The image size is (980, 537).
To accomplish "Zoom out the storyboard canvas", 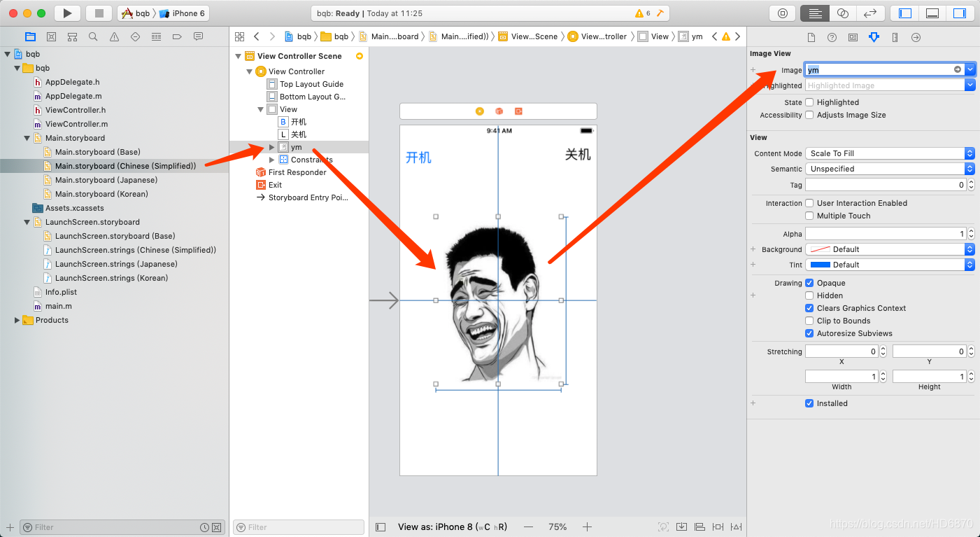I will [x=528, y=526].
